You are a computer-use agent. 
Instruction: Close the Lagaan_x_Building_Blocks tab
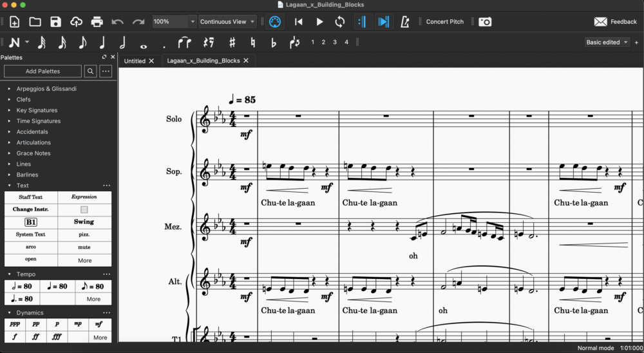(x=246, y=61)
